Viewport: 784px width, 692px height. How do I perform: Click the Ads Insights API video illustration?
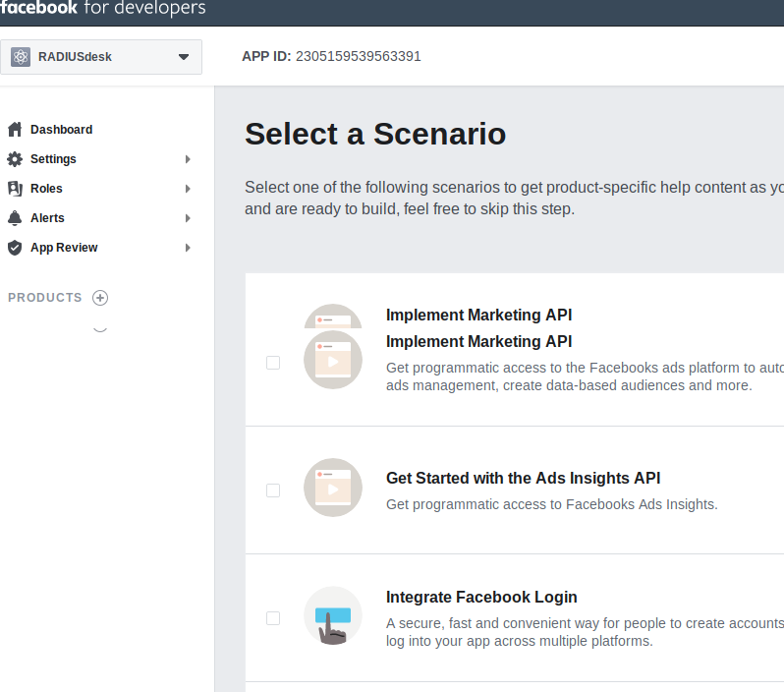(333, 488)
